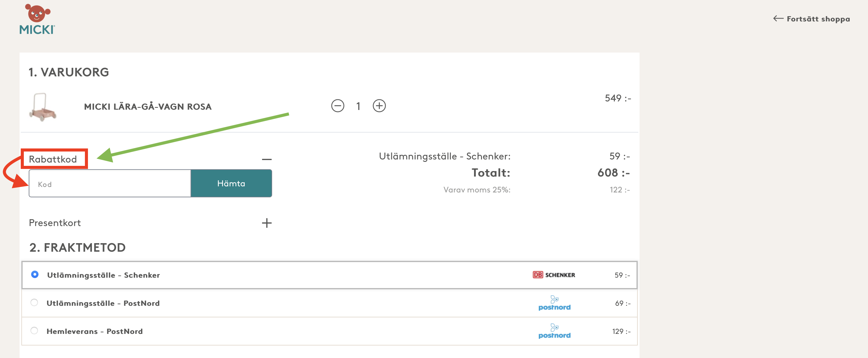
Task: Click the Varav moms 25% label
Action: (x=477, y=190)
